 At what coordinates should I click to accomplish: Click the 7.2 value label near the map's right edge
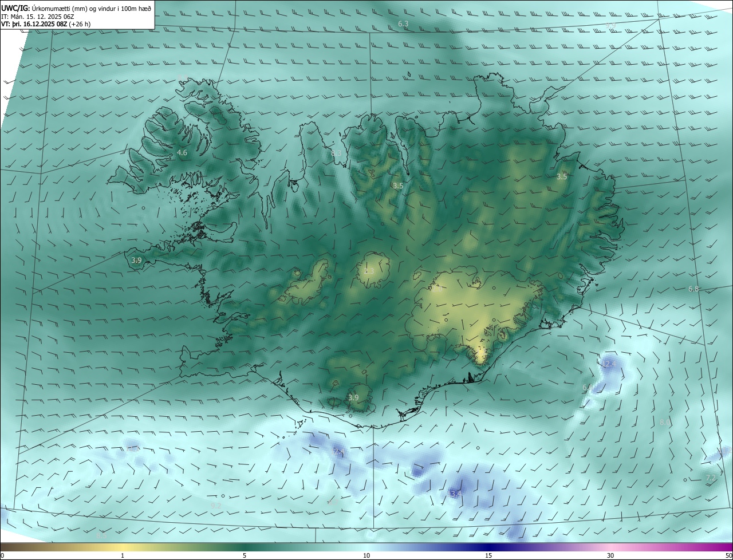[x=711, y=478]
